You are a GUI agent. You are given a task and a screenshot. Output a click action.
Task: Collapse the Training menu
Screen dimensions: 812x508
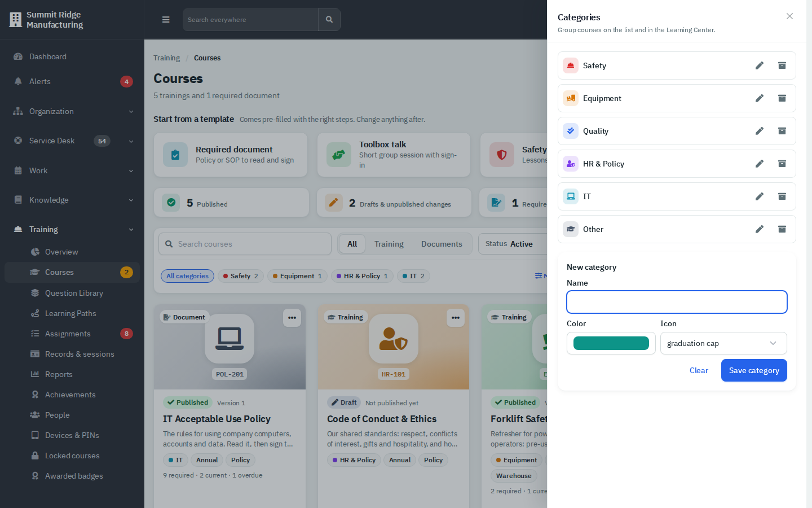point(72,229)
